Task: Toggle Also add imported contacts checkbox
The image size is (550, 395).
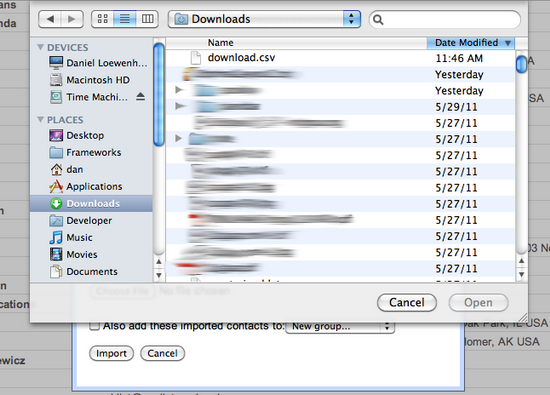Action: 94,326
